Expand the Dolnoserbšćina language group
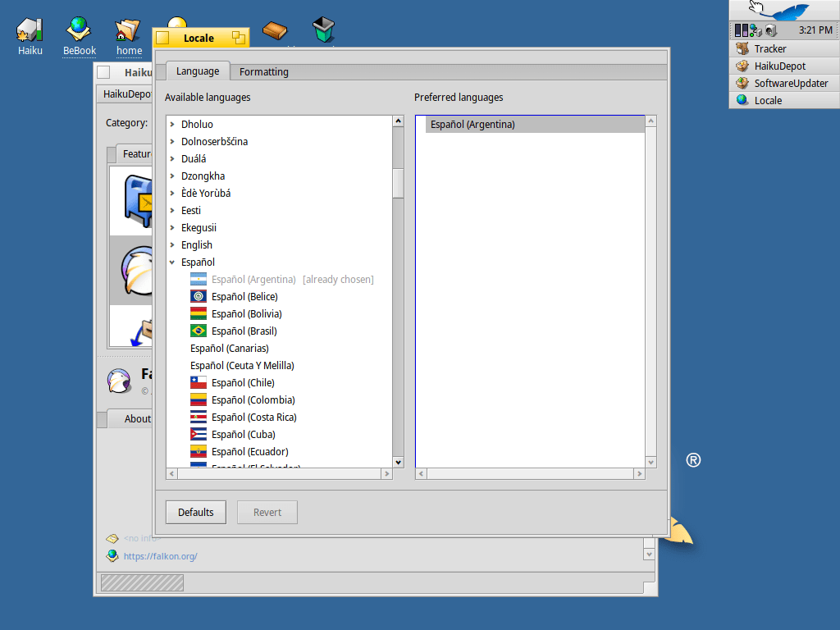The height and width of the screenshot is (630, 840). (172, 141)
